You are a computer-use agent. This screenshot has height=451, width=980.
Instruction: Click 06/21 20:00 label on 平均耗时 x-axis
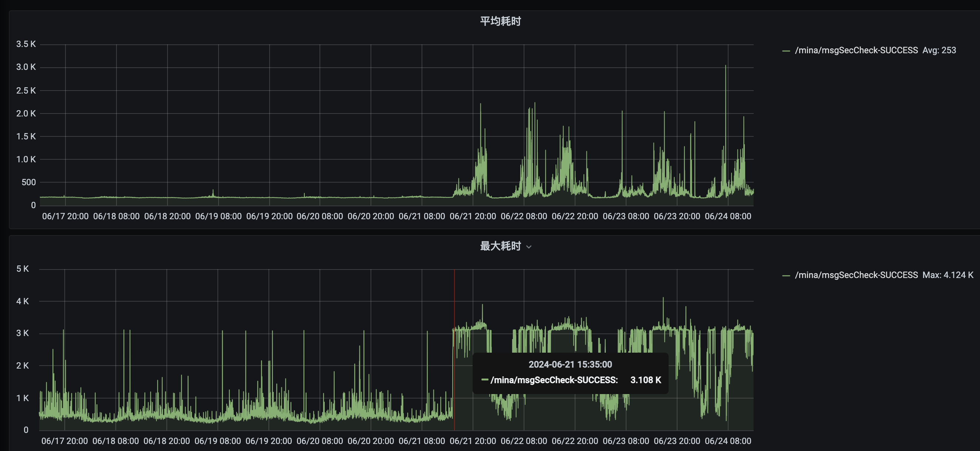[473, 216]
